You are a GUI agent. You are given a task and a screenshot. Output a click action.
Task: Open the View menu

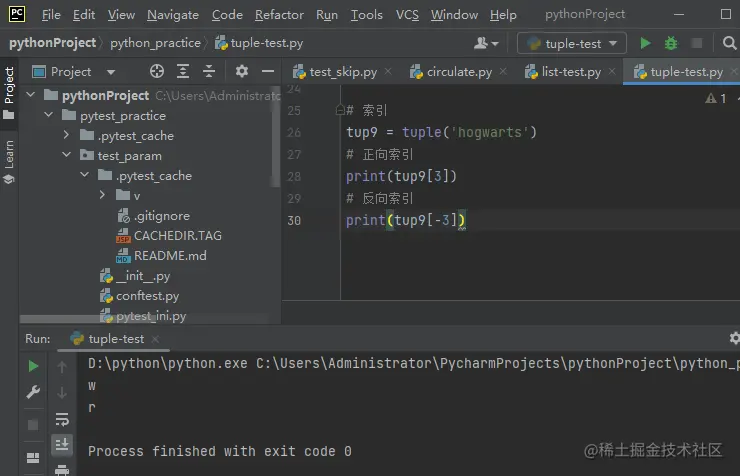coord(121,15)
